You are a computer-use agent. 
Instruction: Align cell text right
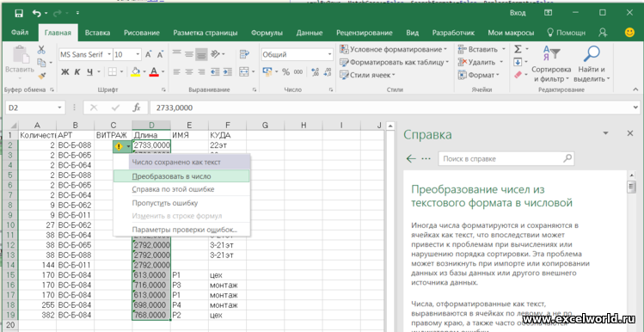[201, 72]
